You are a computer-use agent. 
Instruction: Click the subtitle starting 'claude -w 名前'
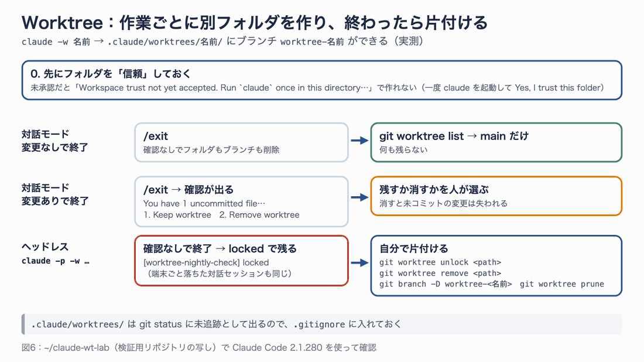tap(222, 42)
